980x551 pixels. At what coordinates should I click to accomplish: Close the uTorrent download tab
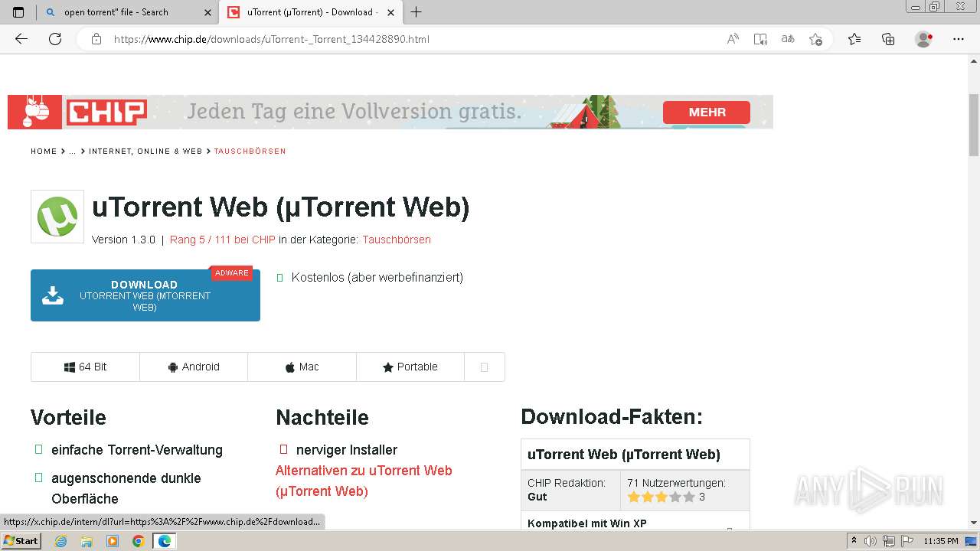click(389, 12)
